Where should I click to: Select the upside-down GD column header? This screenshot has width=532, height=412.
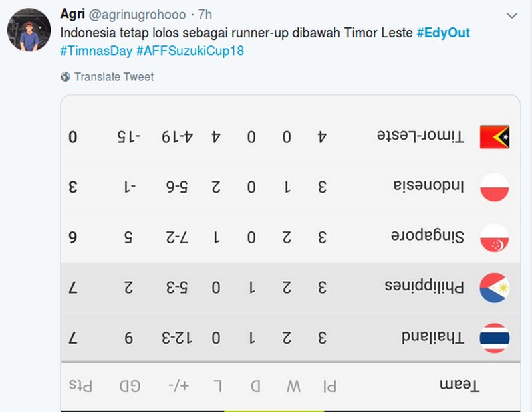tap(130, 386)
